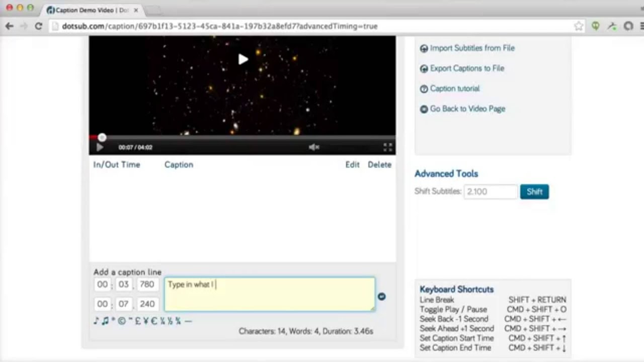
Task: Unmute the video with speaker icon
Action: pos(314,147)
